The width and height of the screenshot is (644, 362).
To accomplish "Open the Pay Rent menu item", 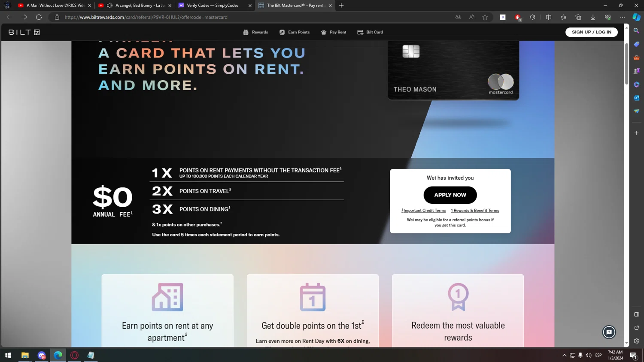I will tap(334, 32).
